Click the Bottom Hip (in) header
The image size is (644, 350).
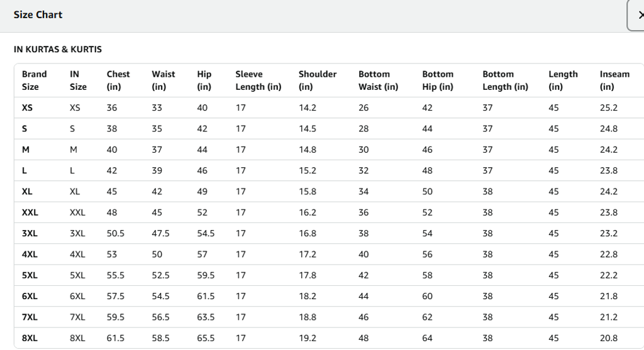tap(438, 80)
